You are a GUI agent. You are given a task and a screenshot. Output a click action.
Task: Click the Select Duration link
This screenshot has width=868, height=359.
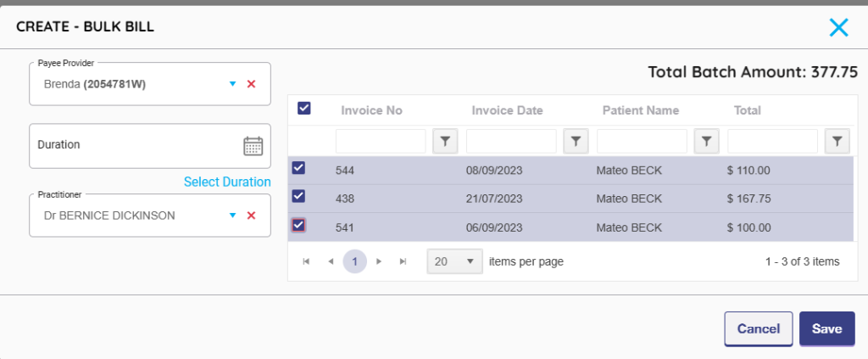[x=227, y=182]
